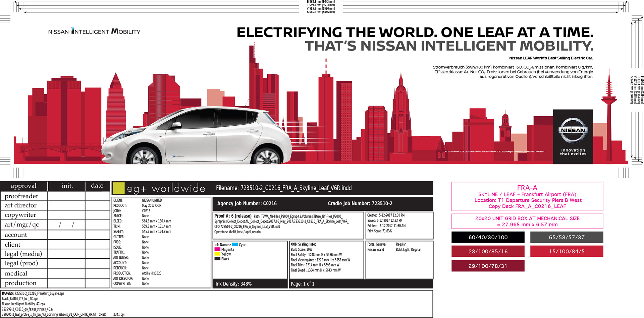644x318 pixels.
Task: Click 'Nissan LEAF World's Best Selling Electric Car.'
Action: tap(551, 58)
